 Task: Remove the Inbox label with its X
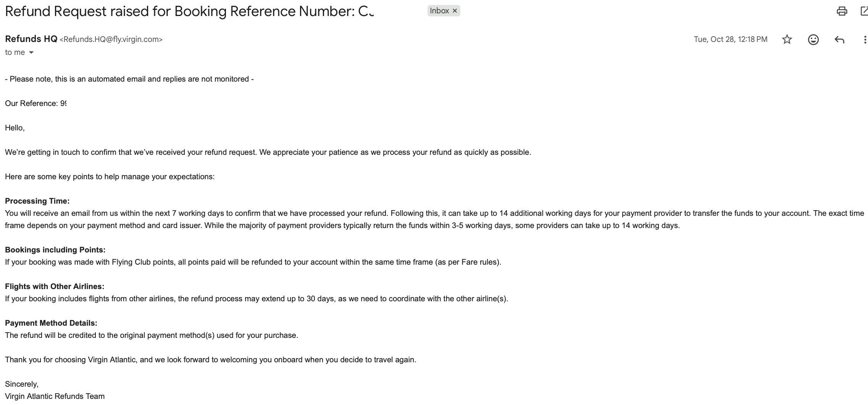(455, 11)
